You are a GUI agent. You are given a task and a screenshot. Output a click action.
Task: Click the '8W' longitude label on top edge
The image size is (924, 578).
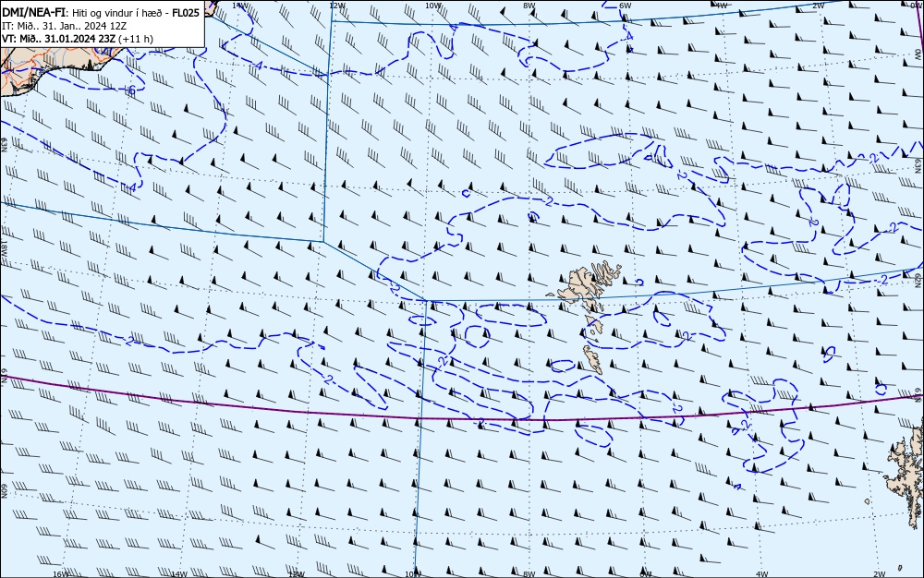(529, 6)
